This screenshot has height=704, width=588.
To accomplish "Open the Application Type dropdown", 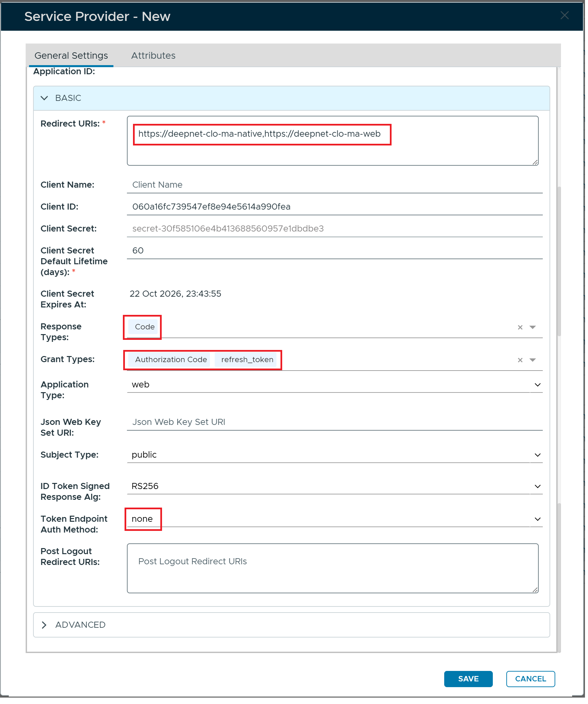I will click(335, 385).
